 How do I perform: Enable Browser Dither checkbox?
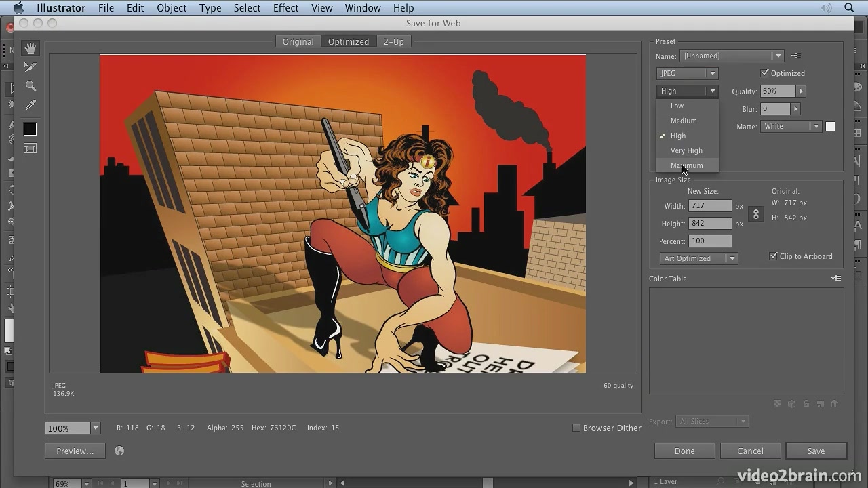pos(576,428)
